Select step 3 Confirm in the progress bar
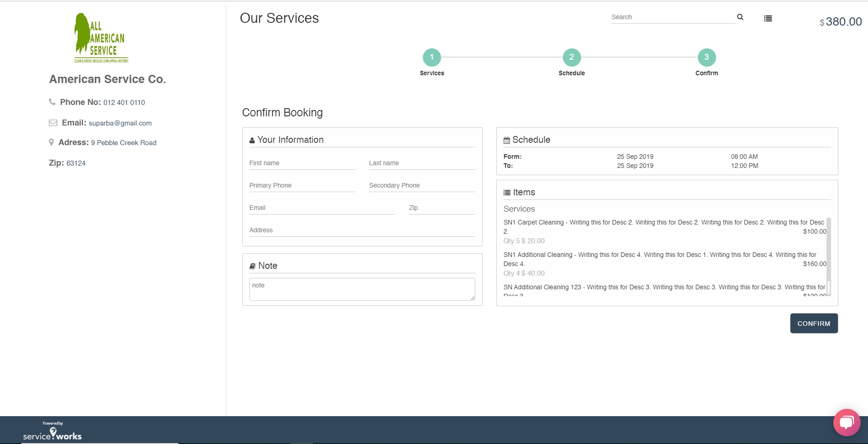Screen dimensions: 868x444 pos(707,57)
